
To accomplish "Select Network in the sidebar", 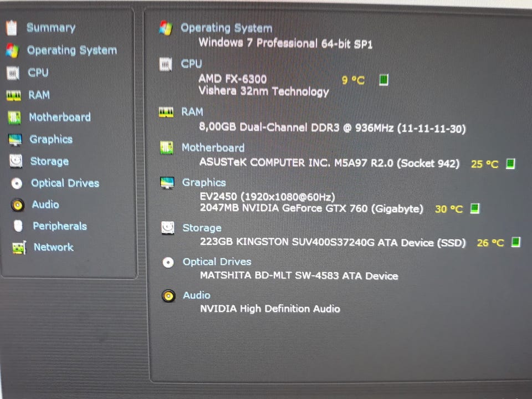I will coord(54,247).
